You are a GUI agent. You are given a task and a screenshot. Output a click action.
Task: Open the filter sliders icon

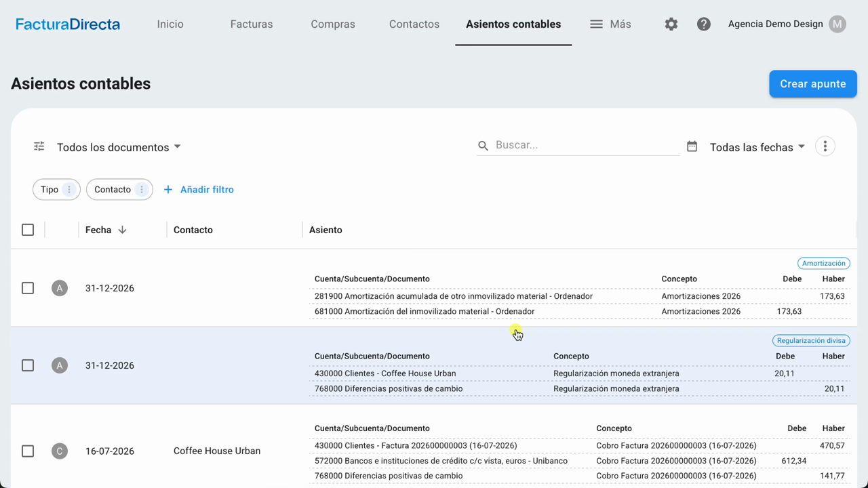click(x=39, y=146)
